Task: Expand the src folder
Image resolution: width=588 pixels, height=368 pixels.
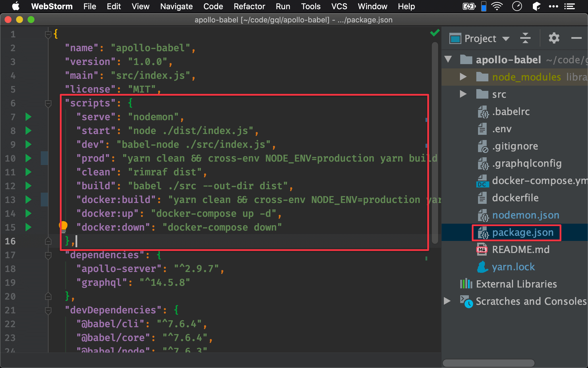Action: (x=463, y=94)
